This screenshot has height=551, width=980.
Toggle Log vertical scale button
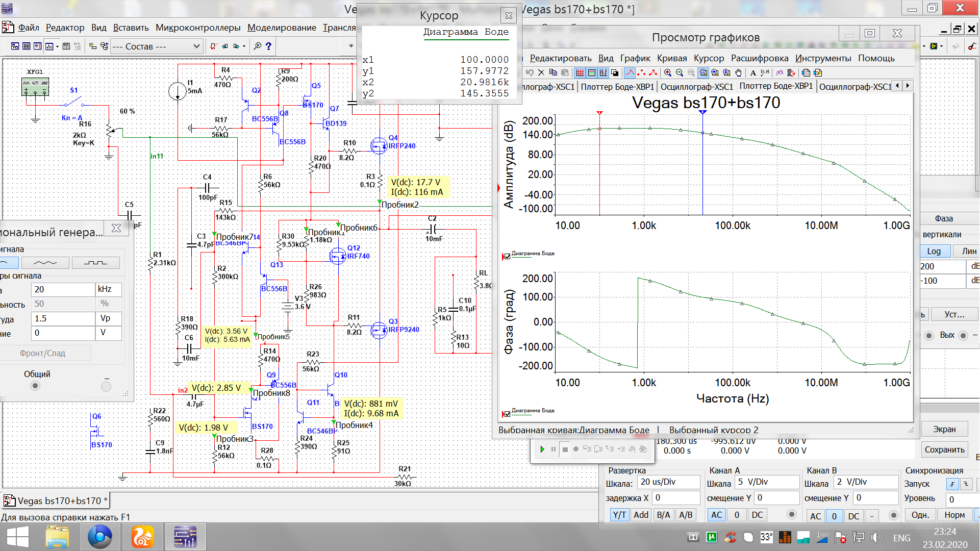tap(935, 251)
